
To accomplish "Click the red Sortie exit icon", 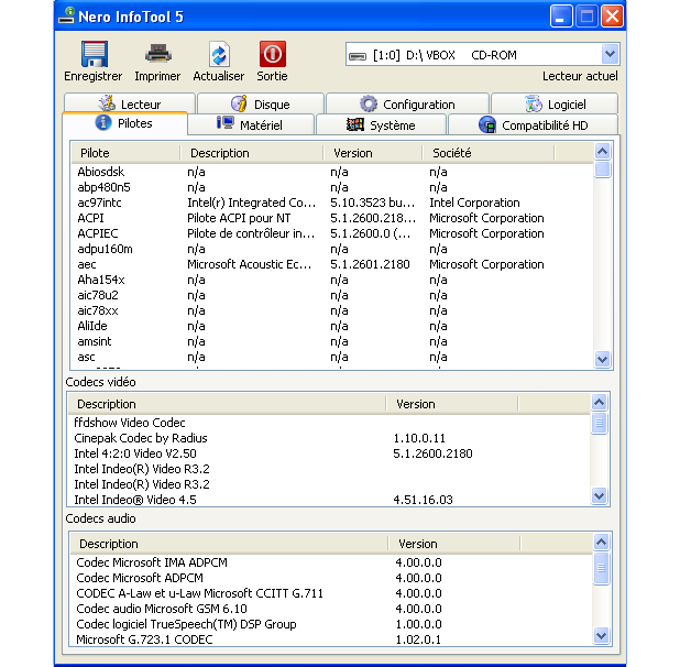I will [x=272, y=54].
